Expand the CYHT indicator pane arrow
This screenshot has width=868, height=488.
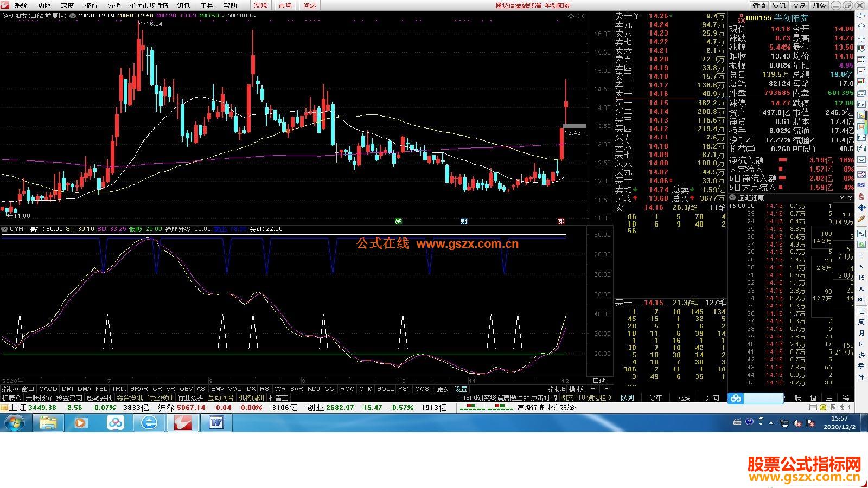point(4,229)
